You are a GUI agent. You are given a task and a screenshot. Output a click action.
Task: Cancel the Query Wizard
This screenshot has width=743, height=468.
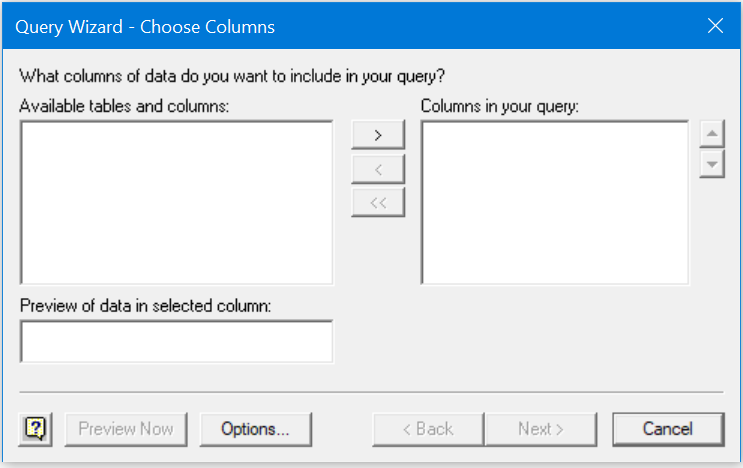[x=668, y=429]
